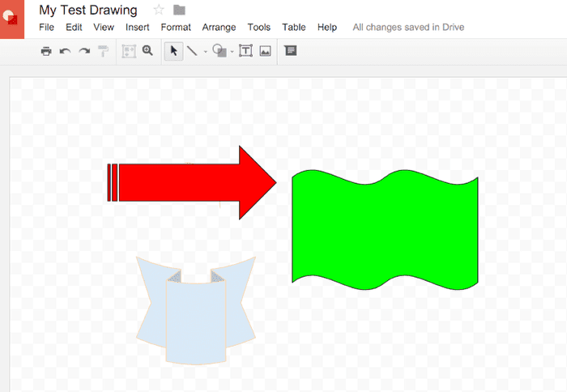567x392 pixels.
Task: Open the Edit menu
Action: point(74,27)
